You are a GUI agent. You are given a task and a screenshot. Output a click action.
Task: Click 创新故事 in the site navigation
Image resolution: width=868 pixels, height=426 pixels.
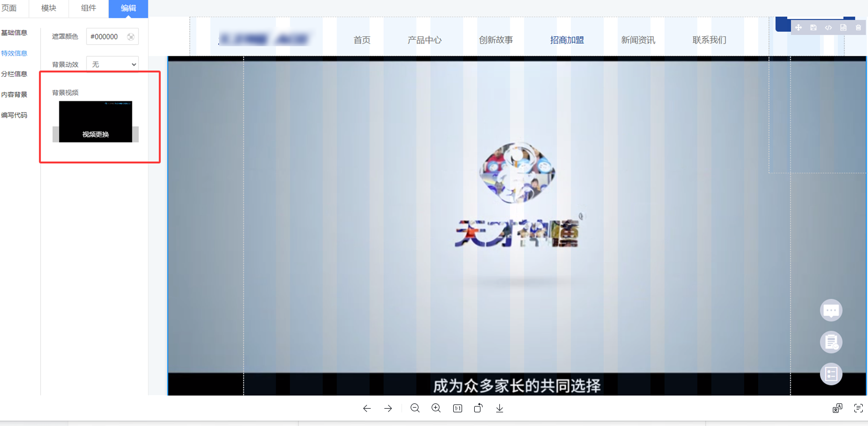pyautogui.click(x=496, y=40)
